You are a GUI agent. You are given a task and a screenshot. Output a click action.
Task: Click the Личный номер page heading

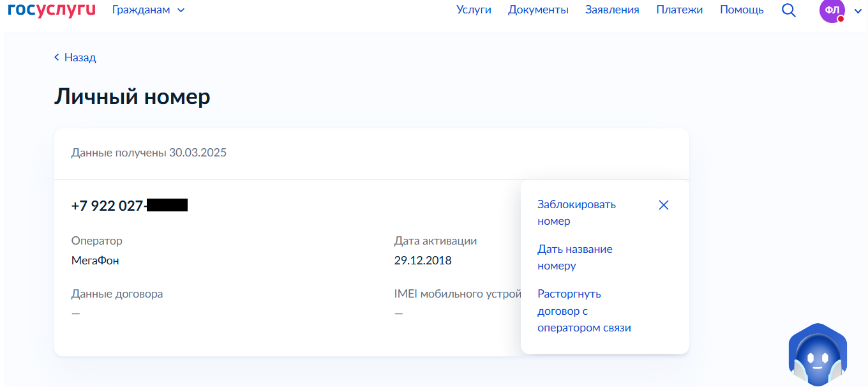[x=132, y=97]
